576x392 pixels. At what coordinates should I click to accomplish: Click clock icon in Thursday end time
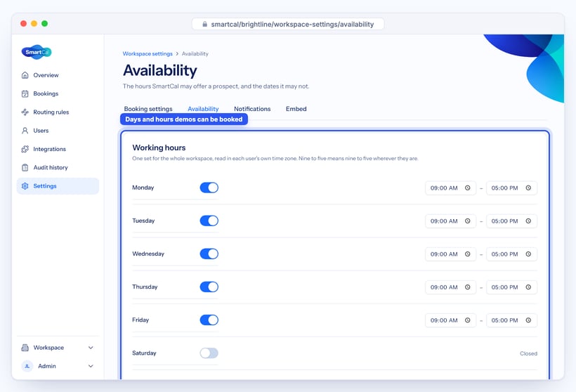(528, 287)
